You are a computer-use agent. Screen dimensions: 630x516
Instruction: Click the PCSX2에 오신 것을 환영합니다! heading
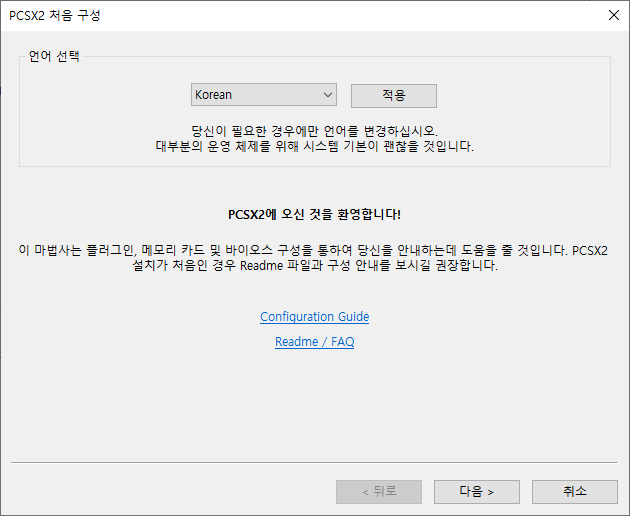(315, 214)
